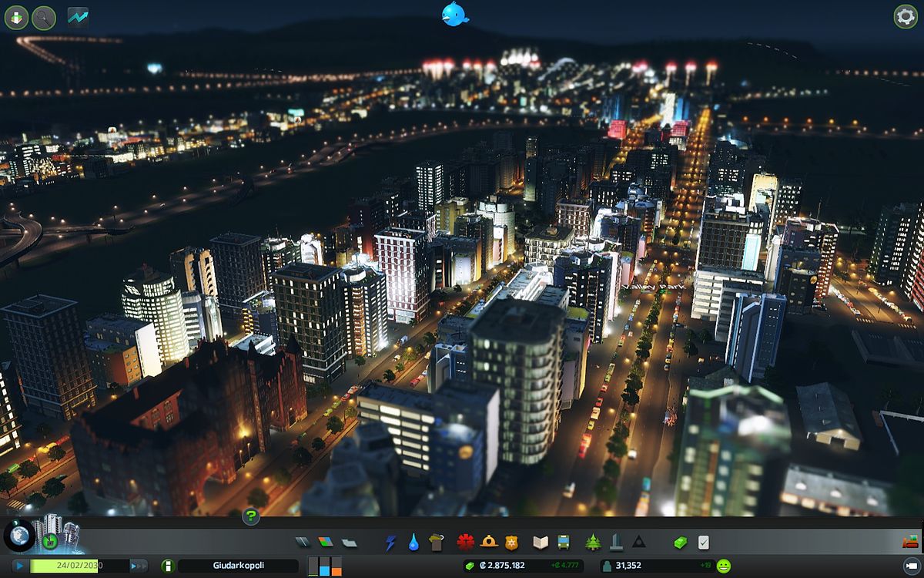Click the green citizen happiness smiley
The image size is (924, 578).
[724, 566]
